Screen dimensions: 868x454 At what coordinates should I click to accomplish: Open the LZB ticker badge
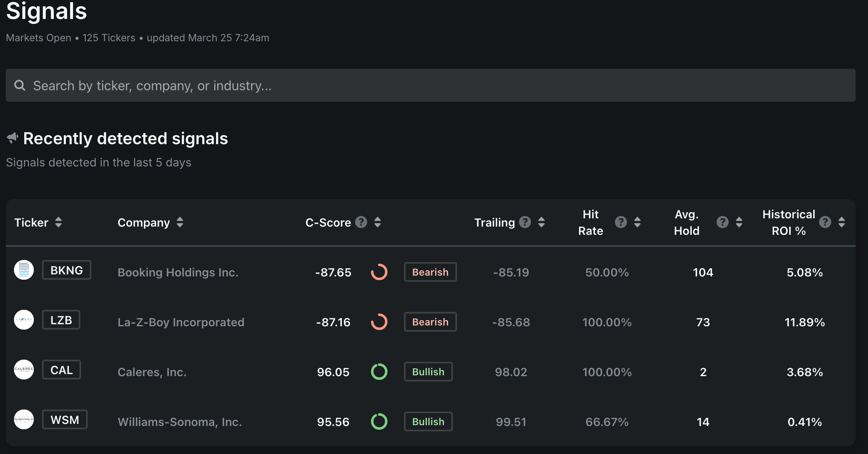click(x=61, y=320)
